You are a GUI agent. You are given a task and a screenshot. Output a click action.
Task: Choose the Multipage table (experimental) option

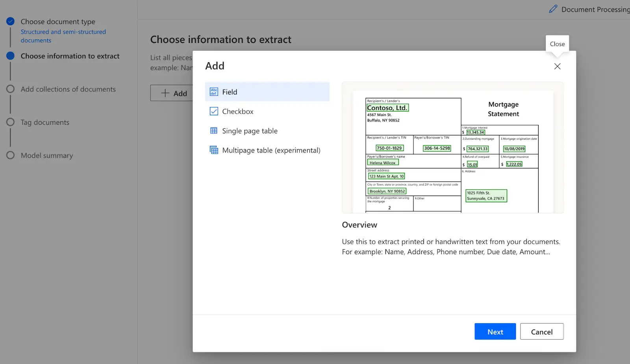click(271, 150)
